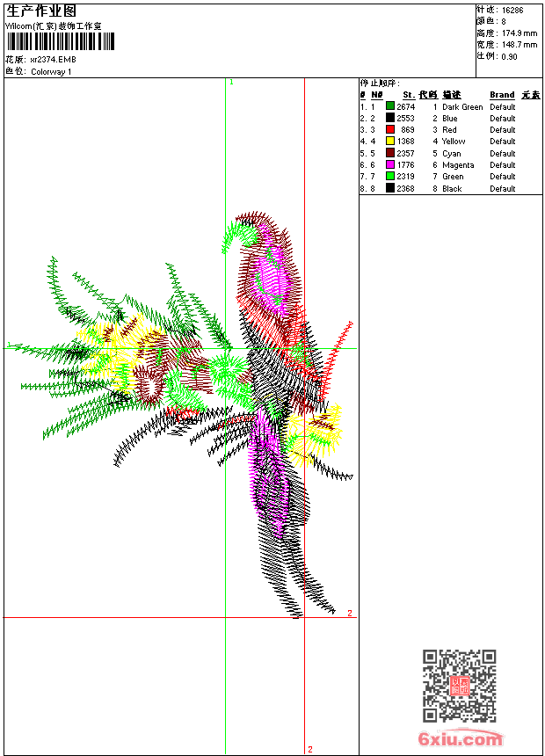Click the barcode under the studio name

pyautogui.click(x=61, y=41)
